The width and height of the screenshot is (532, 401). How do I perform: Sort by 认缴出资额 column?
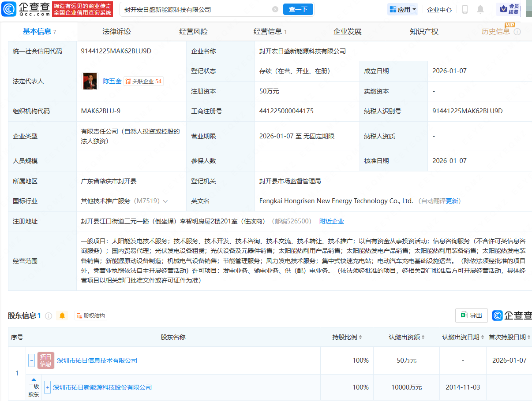(406, 337)
